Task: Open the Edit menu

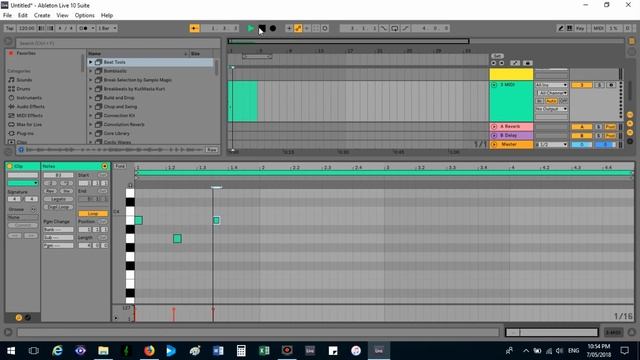Action: coord(22,16)
